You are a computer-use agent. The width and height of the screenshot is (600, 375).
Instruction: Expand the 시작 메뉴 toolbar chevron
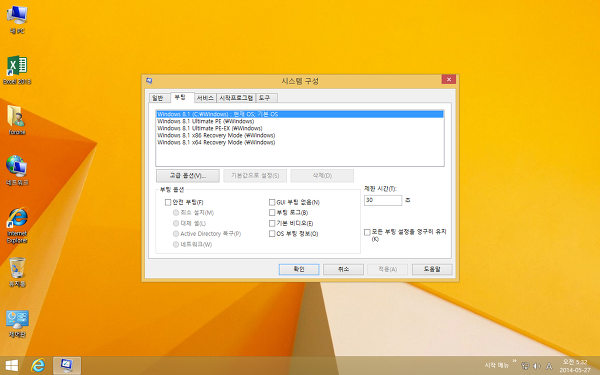click(x=514, y=361)
